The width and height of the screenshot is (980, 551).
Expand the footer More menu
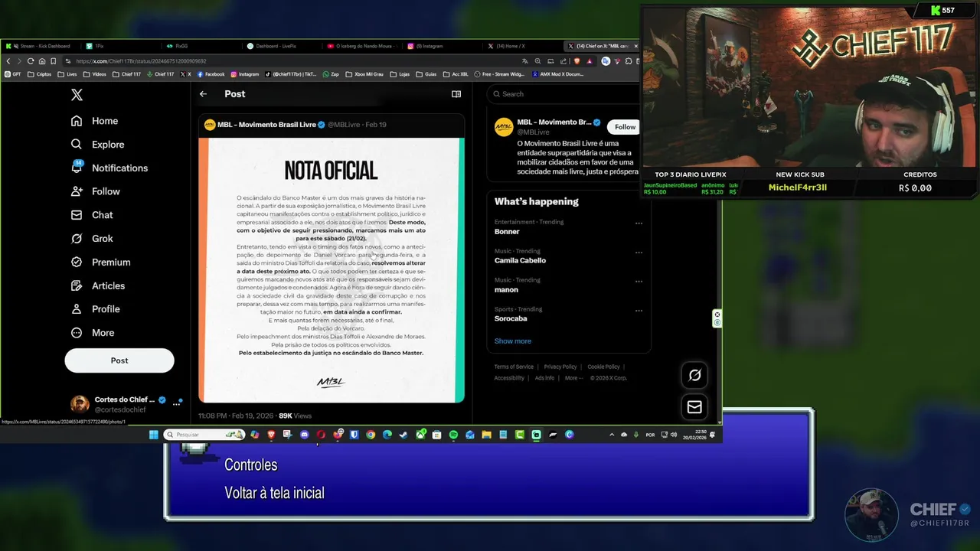573,378
